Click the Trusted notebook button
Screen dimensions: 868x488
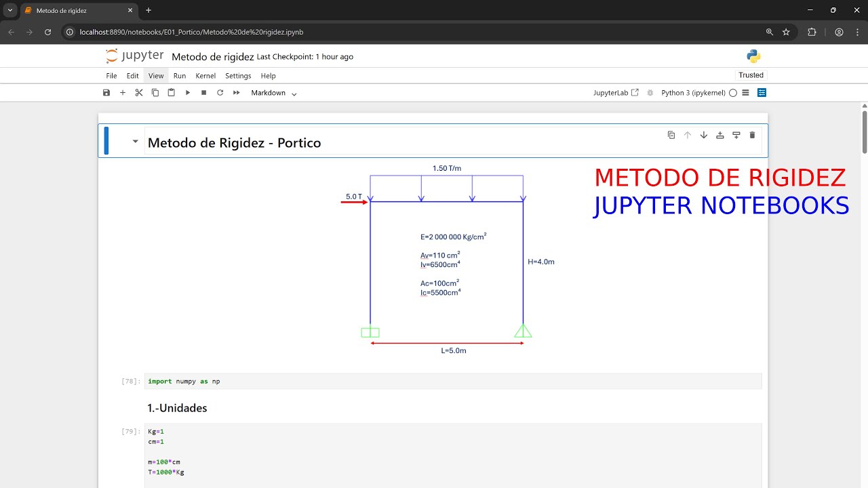[751, 75]
